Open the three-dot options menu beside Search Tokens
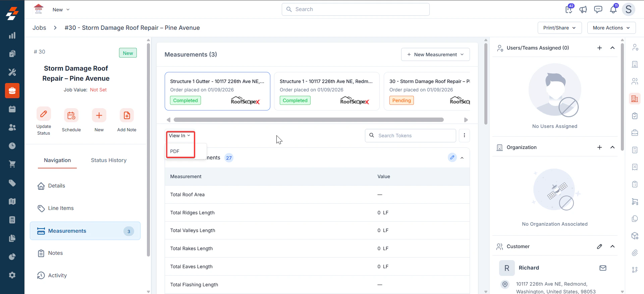The image size is (644, 294). click(x=464, y=135)
